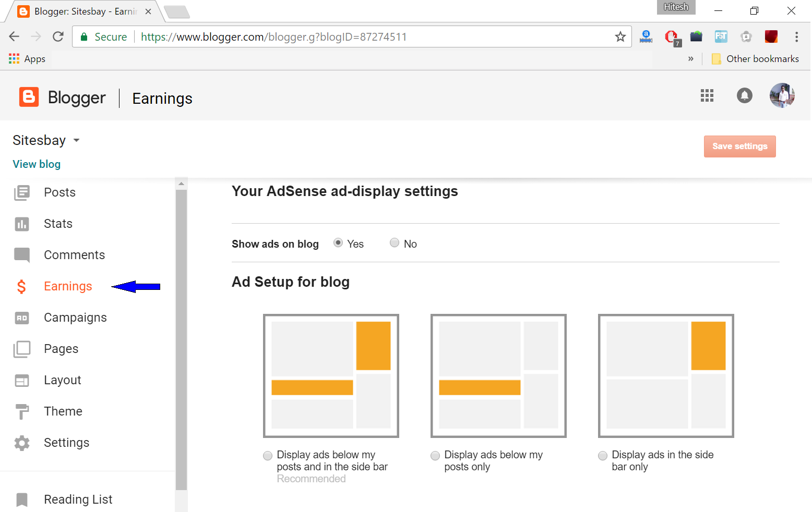Select the posts-and-sidebar ad layout thumbnail
Viewport: 812px width, 512px height.
click(x=331, y=375)
